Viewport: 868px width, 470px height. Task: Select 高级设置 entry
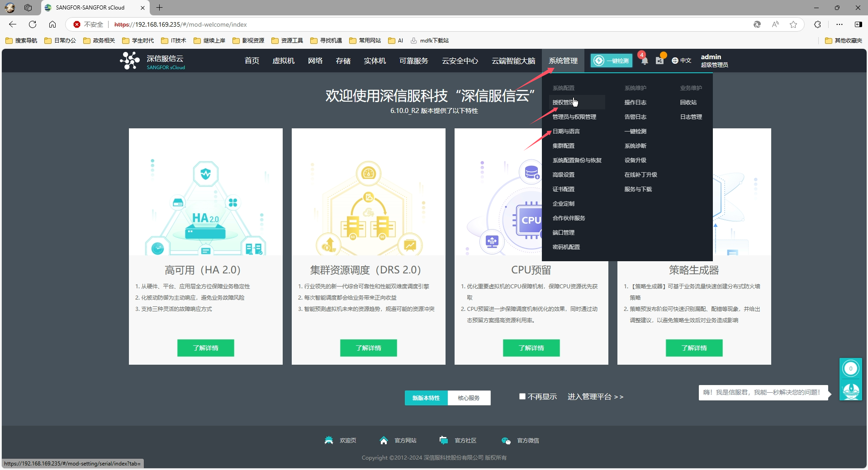pyautogui.click(x=564, y=174)
